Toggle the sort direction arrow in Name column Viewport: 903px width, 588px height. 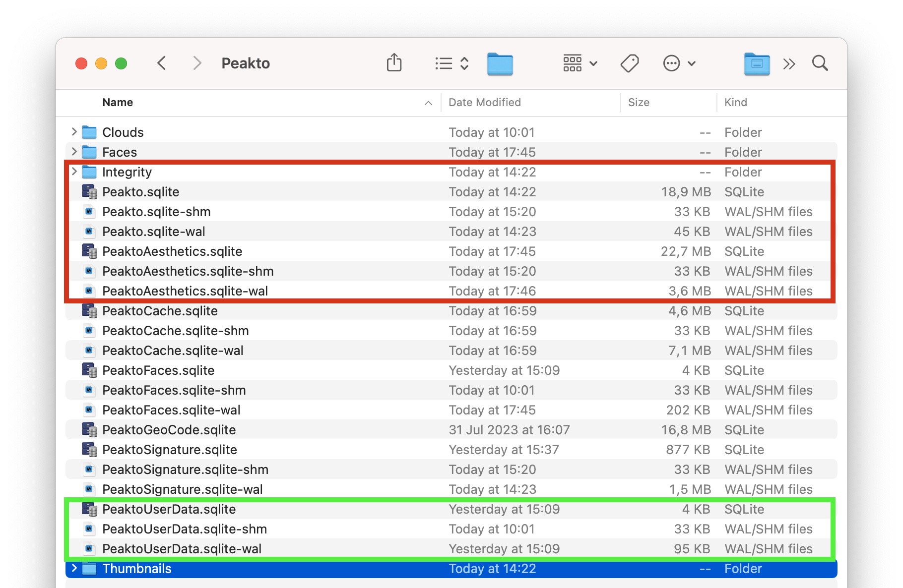(x=428, y=103)
